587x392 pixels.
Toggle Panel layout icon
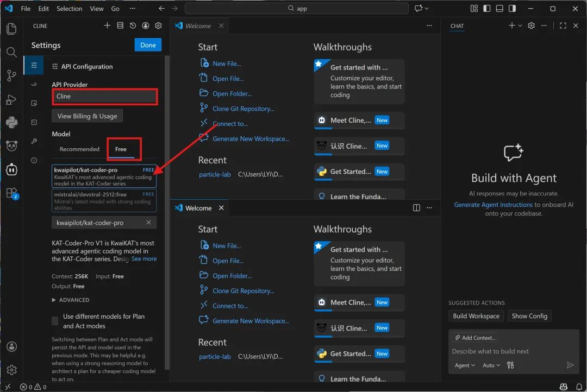499,8
